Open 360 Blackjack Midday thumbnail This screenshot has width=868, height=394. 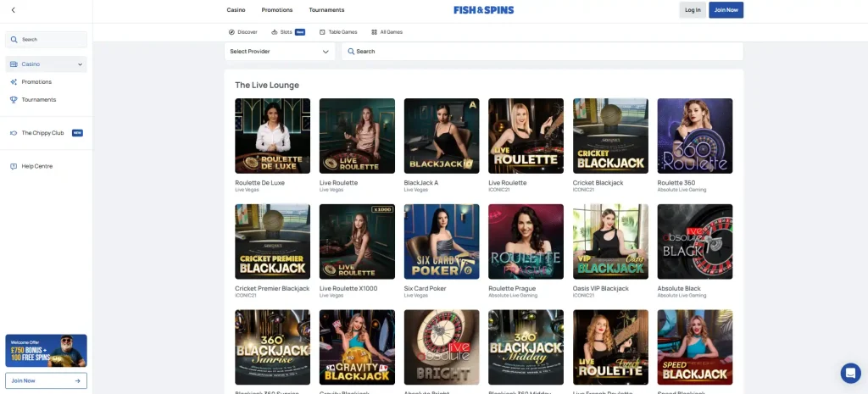click(526, 347)
